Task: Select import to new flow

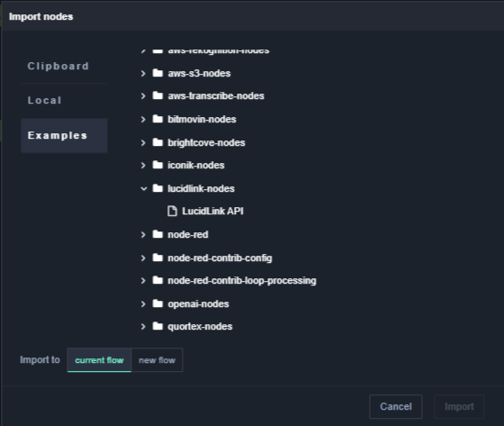Action: [157, 360]
